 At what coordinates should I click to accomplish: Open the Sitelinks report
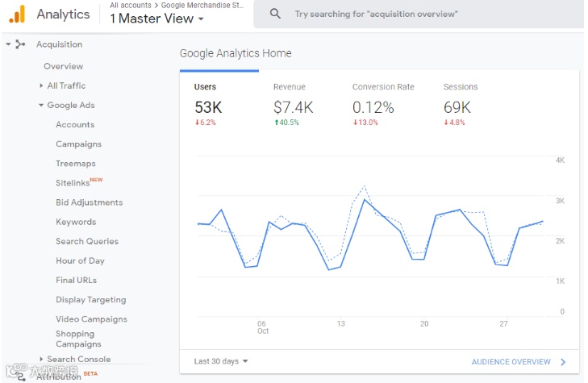(x=73, y=183)
